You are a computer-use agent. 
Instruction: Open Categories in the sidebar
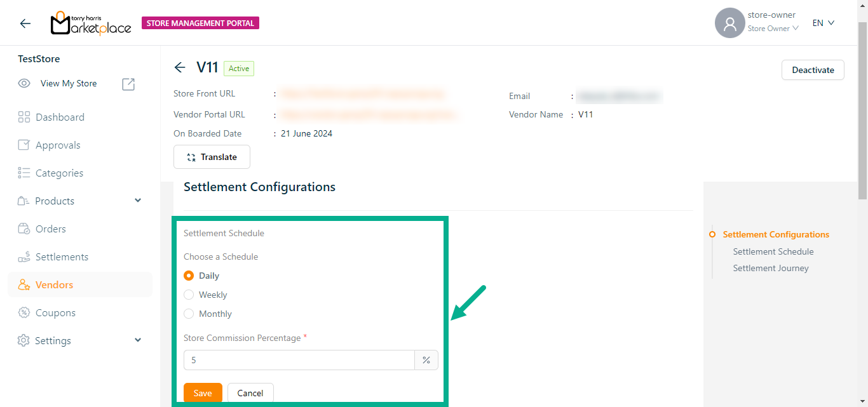pyautogui.click(x=59, y=173)
